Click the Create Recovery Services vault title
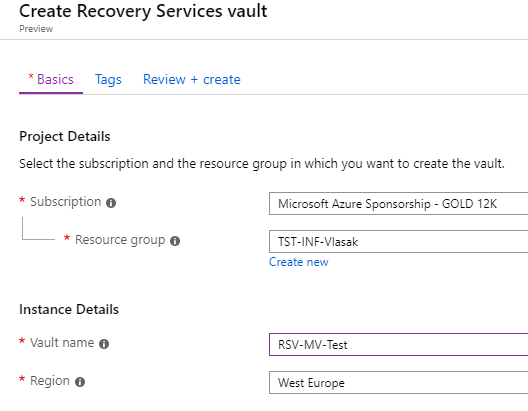 click(143, 11)
